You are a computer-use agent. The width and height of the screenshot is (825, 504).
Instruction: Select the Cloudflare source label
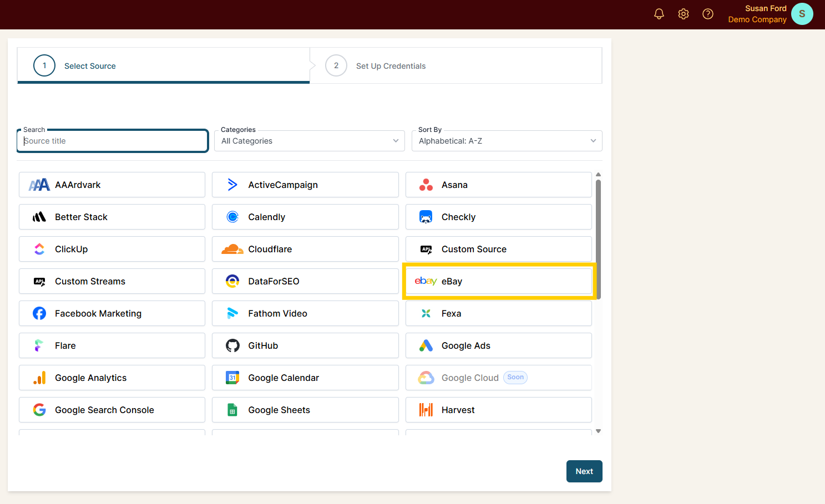pos(270,249)
